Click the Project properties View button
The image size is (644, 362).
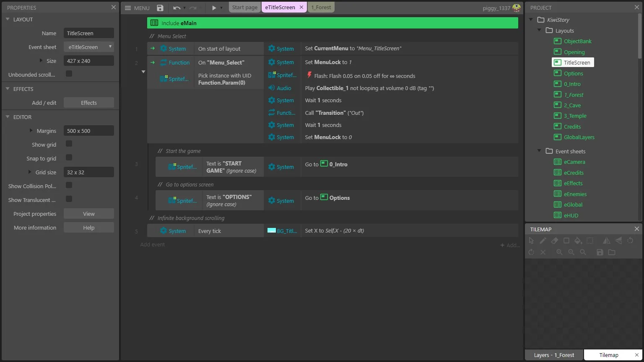point(89,214)
